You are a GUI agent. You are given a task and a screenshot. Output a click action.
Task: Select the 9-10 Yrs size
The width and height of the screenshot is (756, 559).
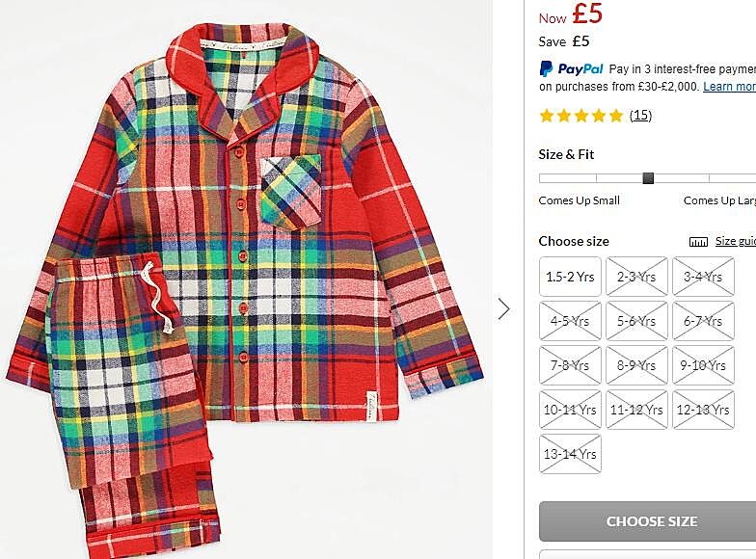click(x=703, y=365)
